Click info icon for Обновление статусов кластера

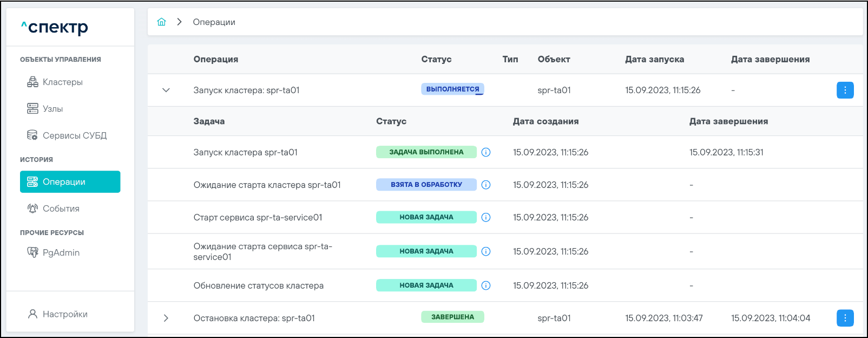click(486, 285)
